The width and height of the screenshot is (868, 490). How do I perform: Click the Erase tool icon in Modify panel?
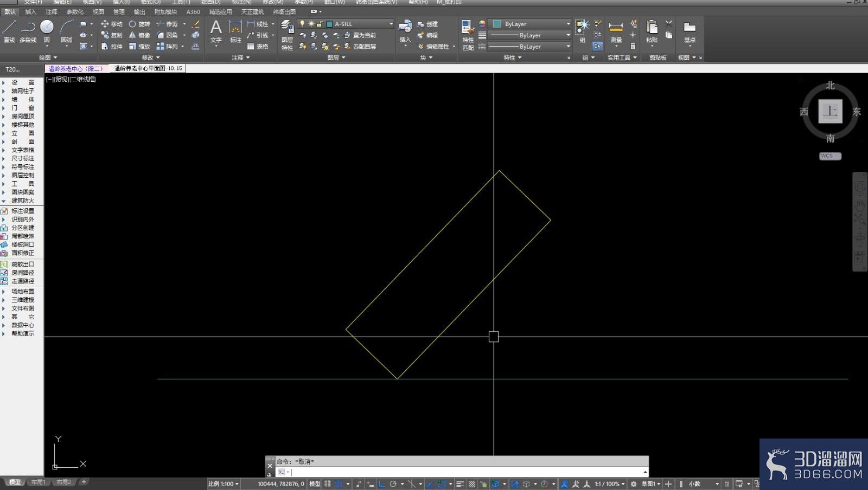(x=196, y=24)
